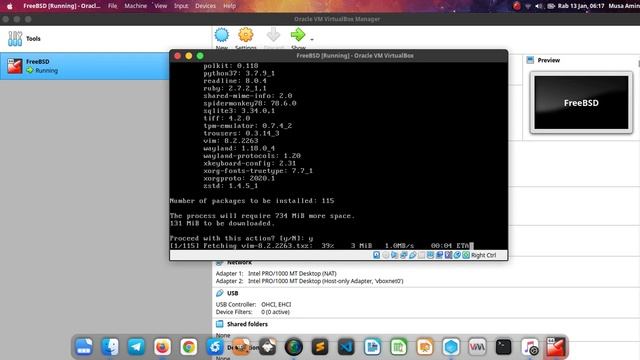Image resolution: width=640 pixels, height=360 pixels.
Task: Open the Input menu
Action: tap(181, 6)
